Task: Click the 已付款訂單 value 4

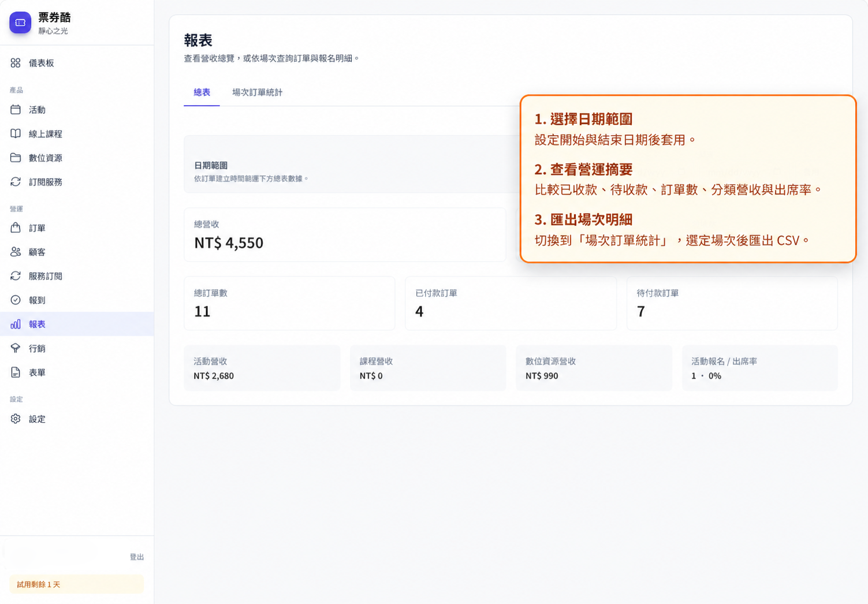Action: (419, 311)
